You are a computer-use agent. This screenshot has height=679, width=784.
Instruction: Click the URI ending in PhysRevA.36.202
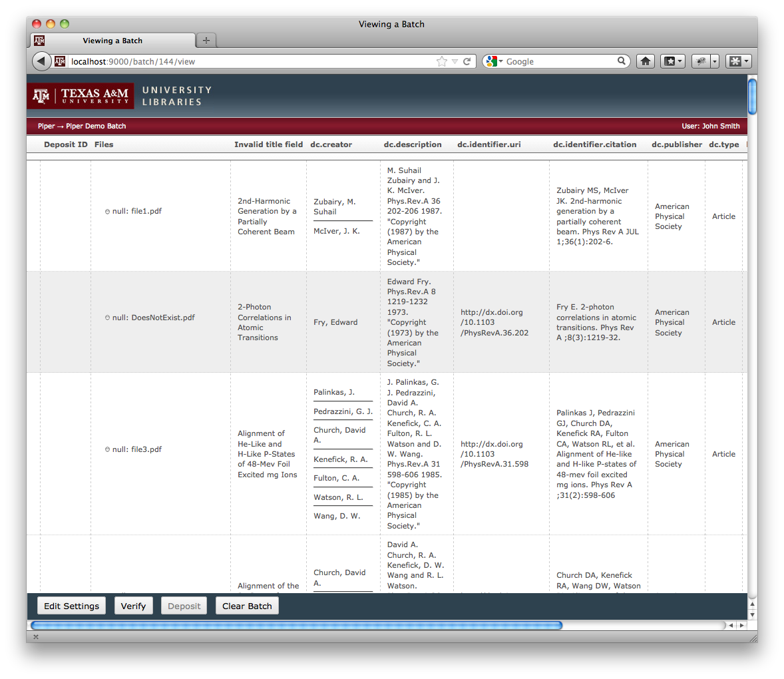point(494,322)
